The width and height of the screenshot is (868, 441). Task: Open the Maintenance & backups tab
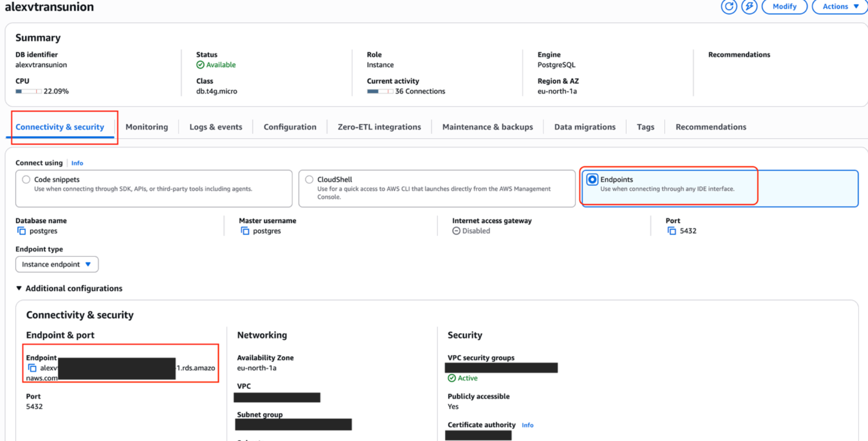[487, 127]
